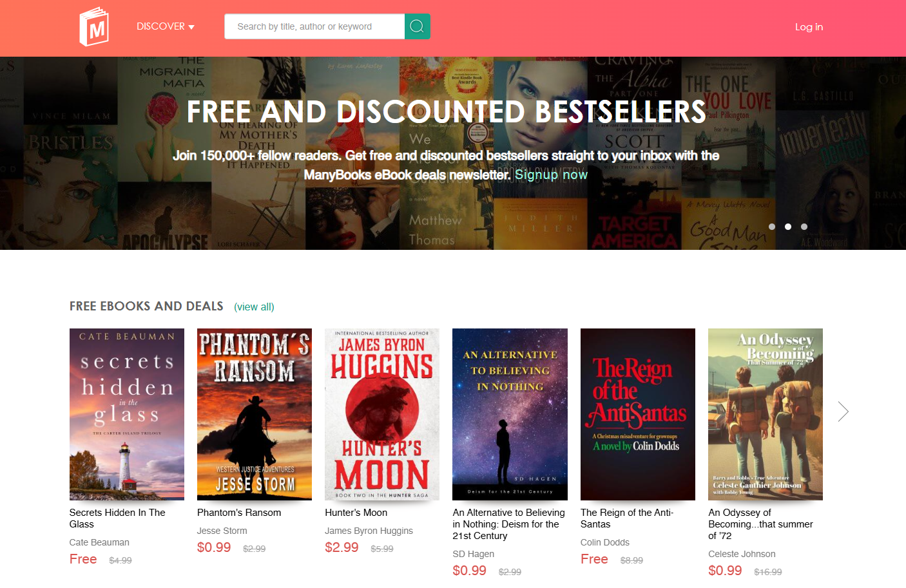Open An Odyssey of Becoming cover

tap(766, 414)
